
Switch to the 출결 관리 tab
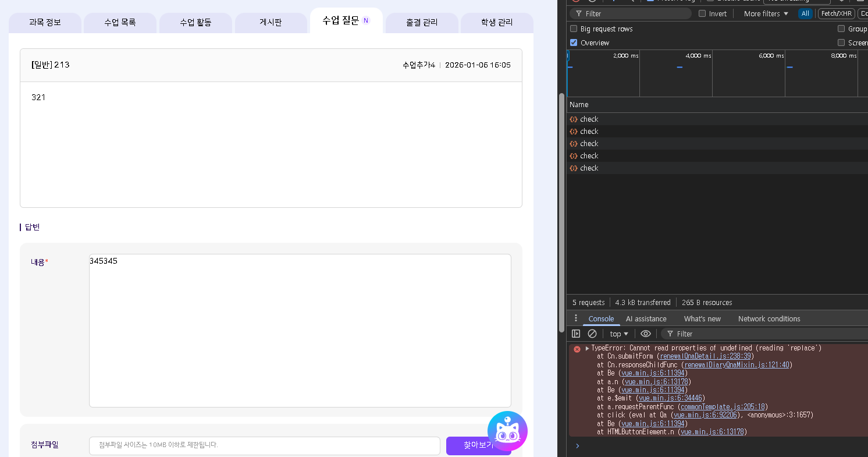click(422, 23)
